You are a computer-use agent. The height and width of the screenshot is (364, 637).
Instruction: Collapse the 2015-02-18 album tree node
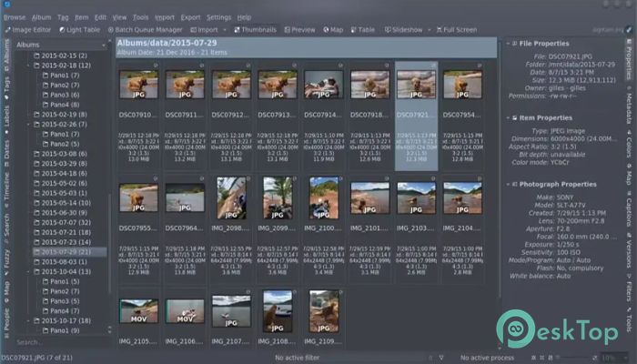pos(28,66)
